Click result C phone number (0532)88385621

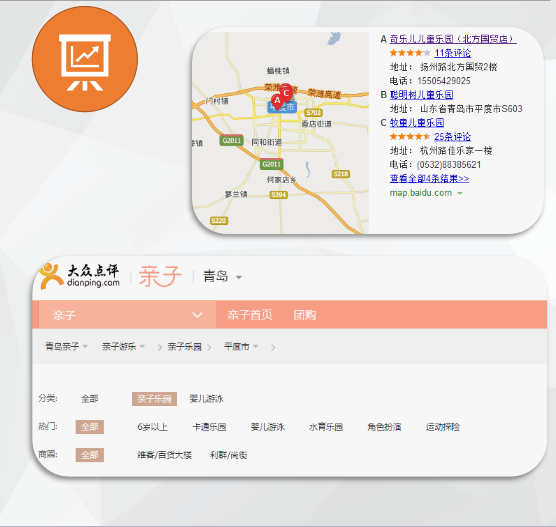coord(449,165)
